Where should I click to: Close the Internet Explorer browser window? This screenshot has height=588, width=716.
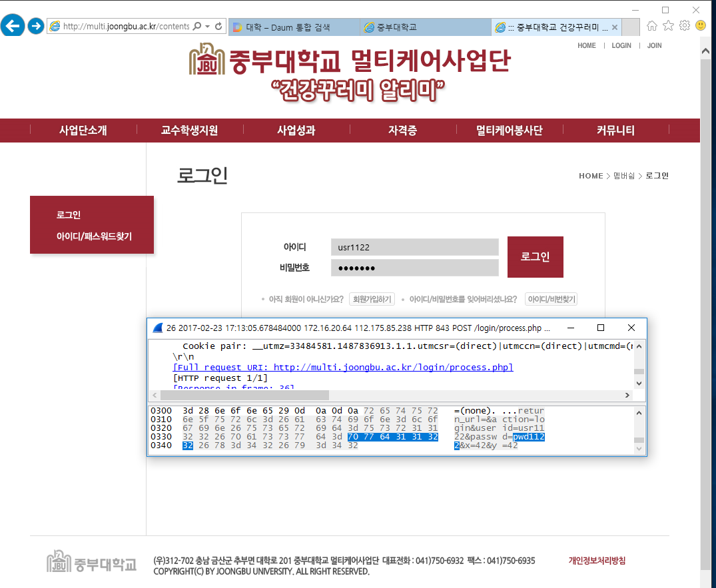pyautogui.click(x=696, y=9)
